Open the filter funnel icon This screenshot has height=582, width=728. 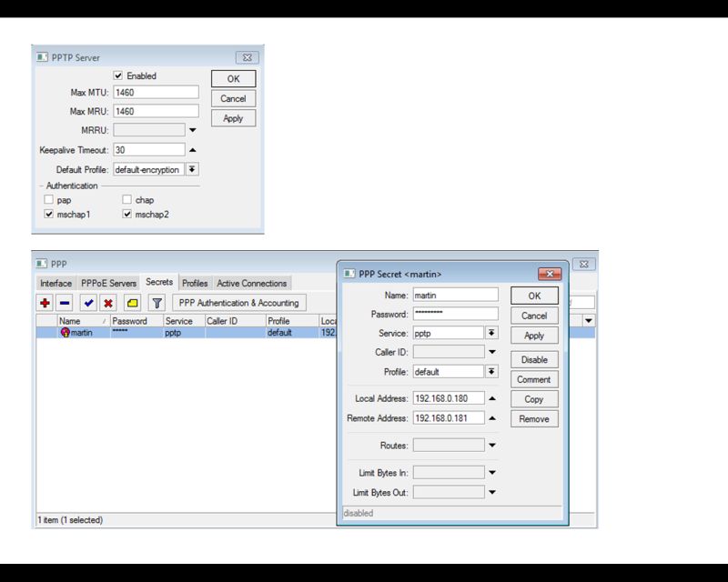(157, 303)
